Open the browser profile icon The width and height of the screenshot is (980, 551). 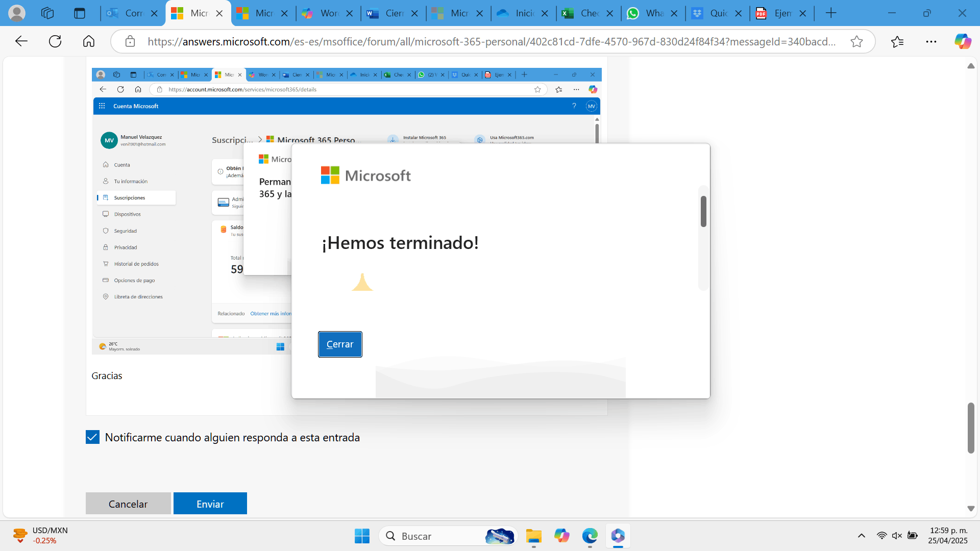coord(17,13)
